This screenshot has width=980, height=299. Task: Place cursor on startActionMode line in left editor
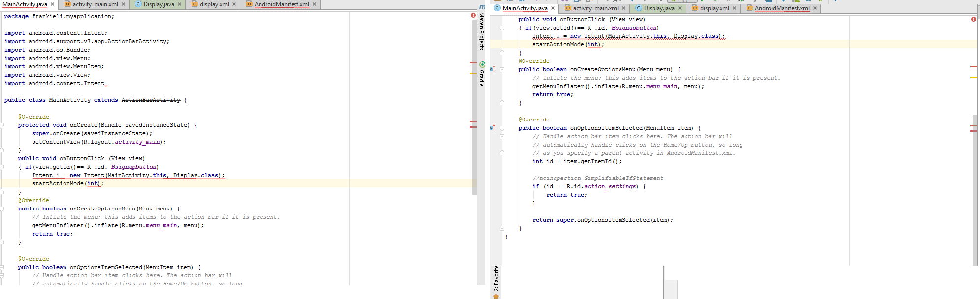[148, 184]
